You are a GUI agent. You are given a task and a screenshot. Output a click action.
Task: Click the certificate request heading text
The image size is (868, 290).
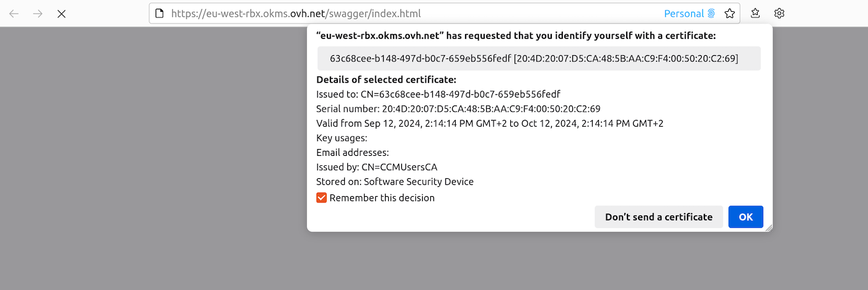click(x=516, y=36)
